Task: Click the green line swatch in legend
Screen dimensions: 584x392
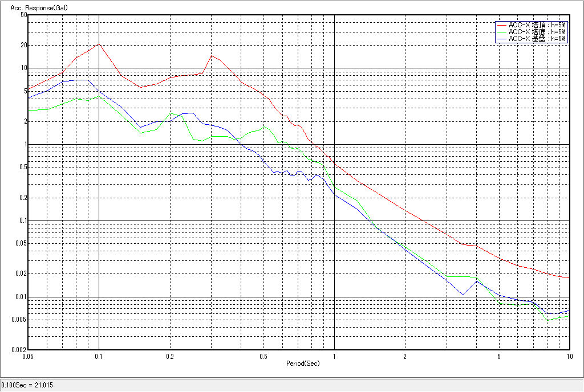Action: coord(502,32)
